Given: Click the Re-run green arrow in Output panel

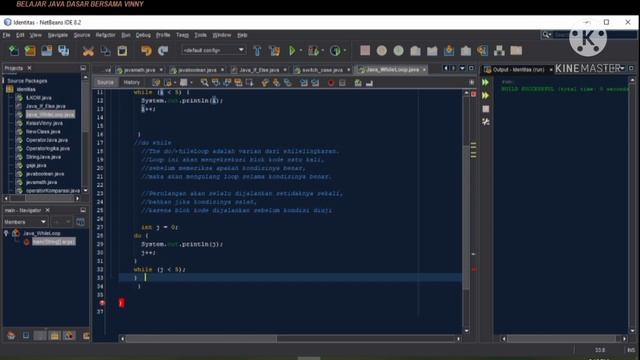Looking at the screenshot, I should coord(485,82).
